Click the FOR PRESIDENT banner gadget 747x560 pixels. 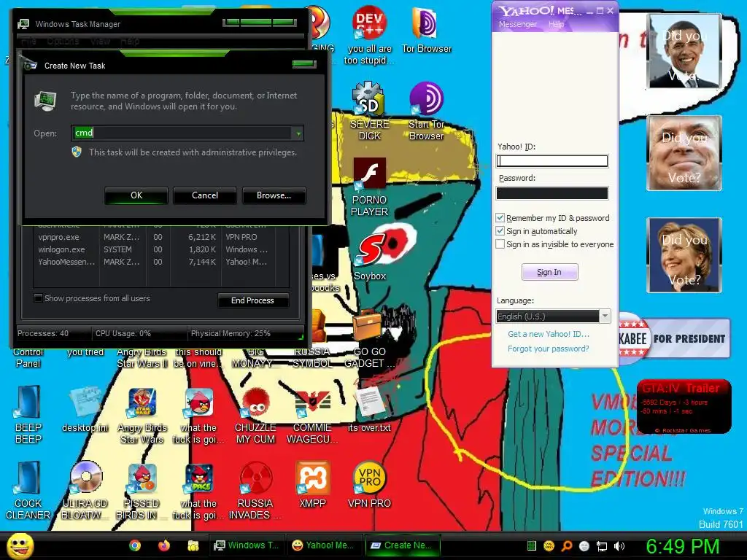tap(674, 338)
